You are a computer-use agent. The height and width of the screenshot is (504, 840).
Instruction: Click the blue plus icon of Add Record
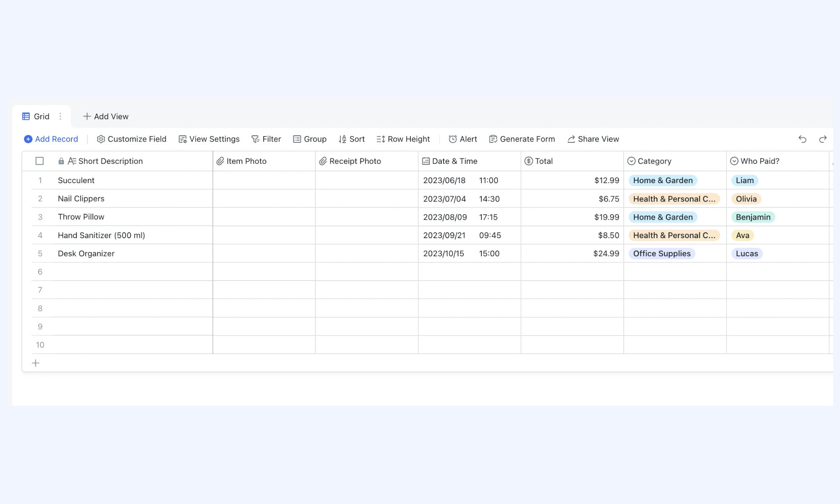coord(28,139)
